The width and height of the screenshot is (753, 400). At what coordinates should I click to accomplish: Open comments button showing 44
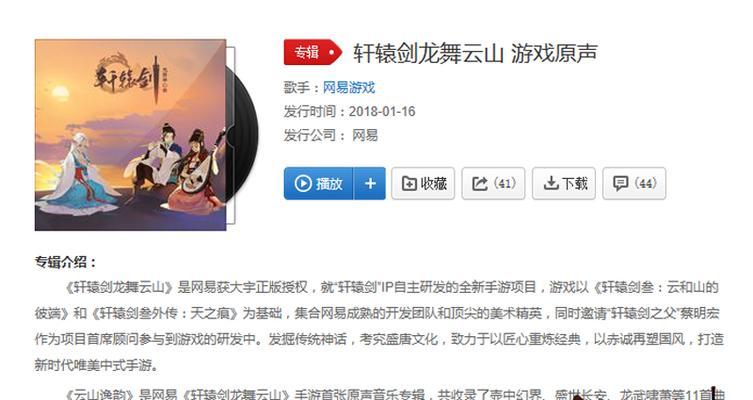coord(634,183)
